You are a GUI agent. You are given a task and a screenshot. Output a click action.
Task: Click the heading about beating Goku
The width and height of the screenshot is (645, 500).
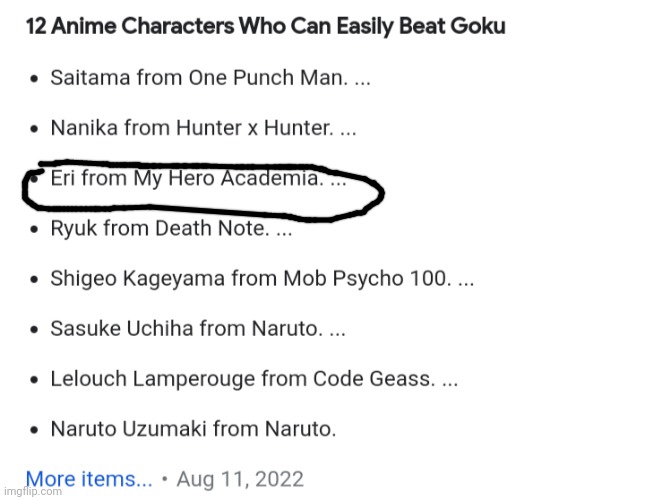point(266,27)
